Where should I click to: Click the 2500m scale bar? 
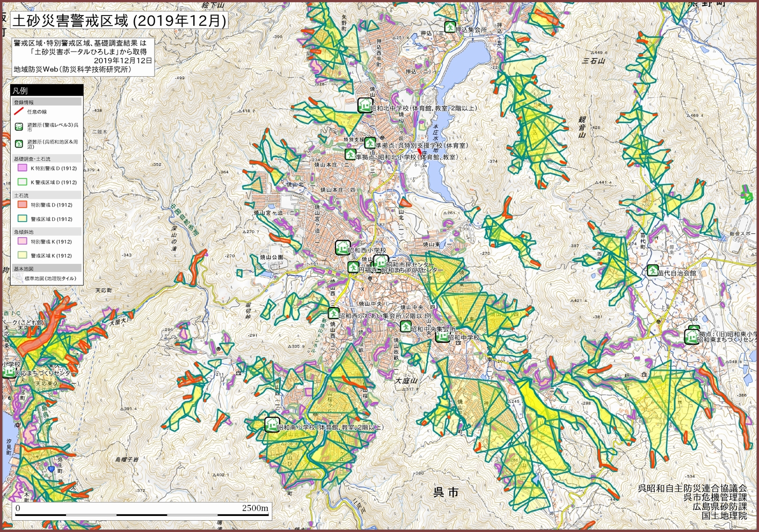[x=142, y=512]
